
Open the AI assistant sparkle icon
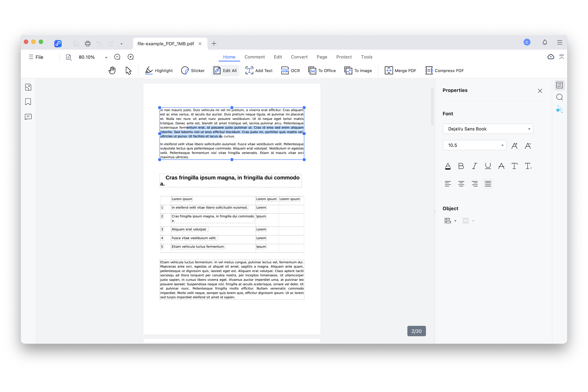pyautogui.click(x=559, y=109)
